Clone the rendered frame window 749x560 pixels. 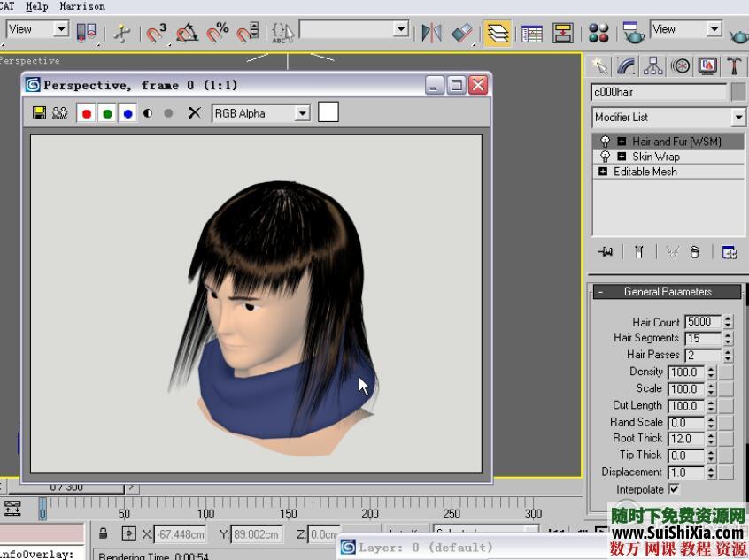[58, 113]
